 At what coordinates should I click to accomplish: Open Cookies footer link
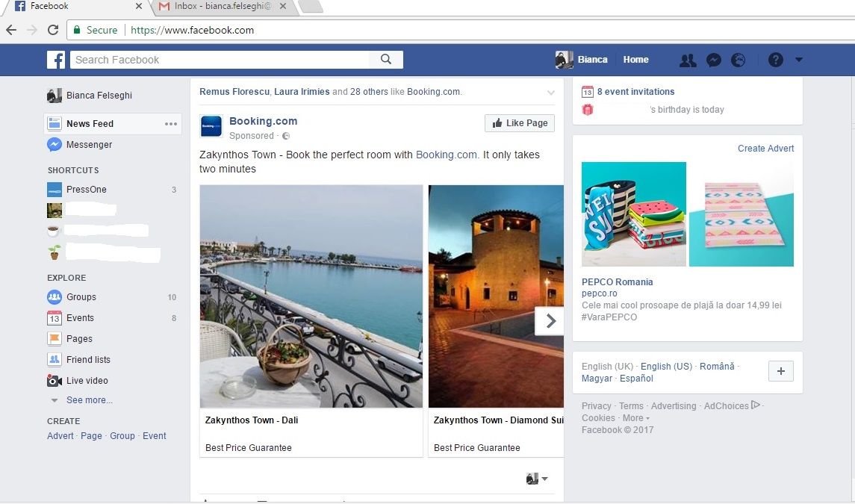pos(598,418)
